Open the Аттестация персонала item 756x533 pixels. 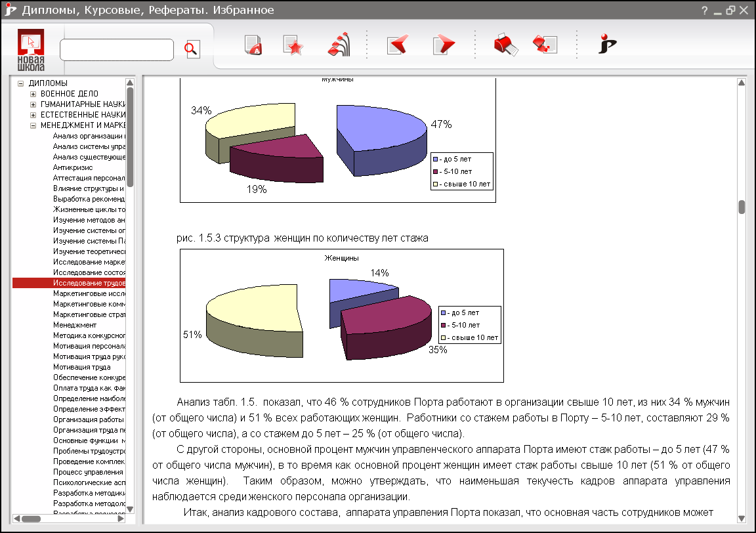(89, 178)
